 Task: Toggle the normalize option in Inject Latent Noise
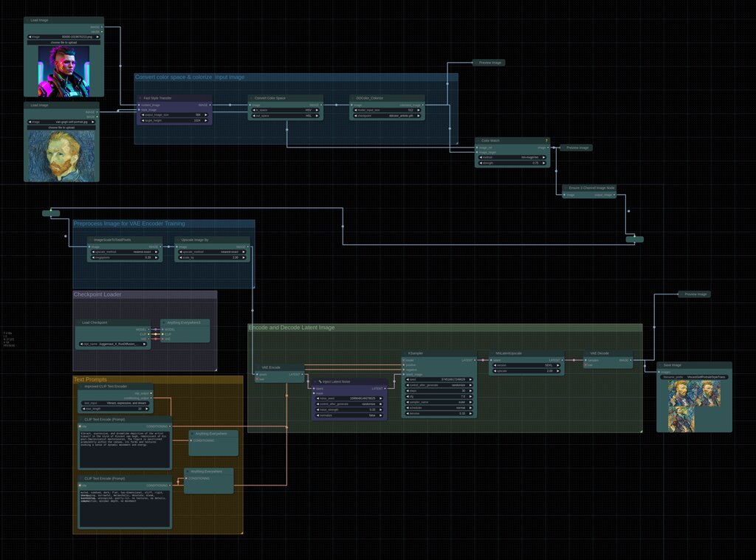click(348, 415)
